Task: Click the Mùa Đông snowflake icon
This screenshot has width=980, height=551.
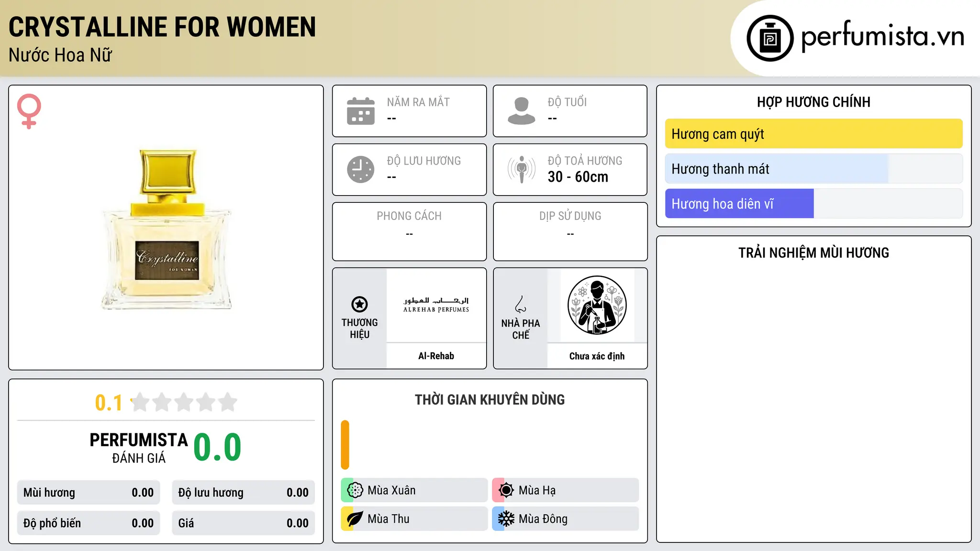Action: tap(506, 519)
